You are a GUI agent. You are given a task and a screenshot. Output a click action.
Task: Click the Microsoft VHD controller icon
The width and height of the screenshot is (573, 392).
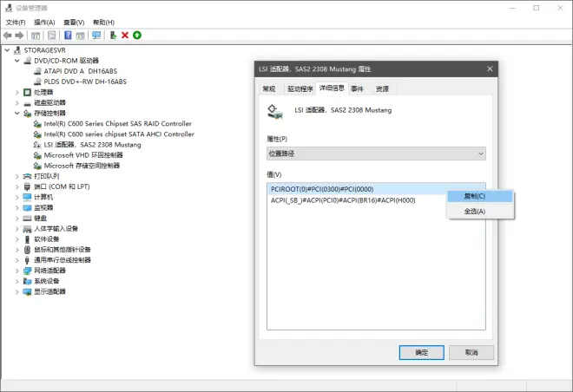pos(37,155)
